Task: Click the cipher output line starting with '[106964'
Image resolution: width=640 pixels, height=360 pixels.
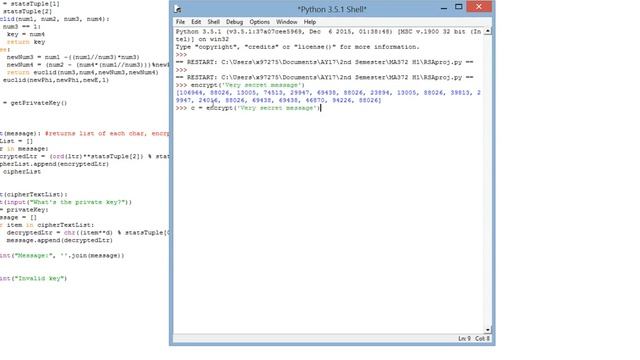Action: pyautogui.click(x=328, y=93)
